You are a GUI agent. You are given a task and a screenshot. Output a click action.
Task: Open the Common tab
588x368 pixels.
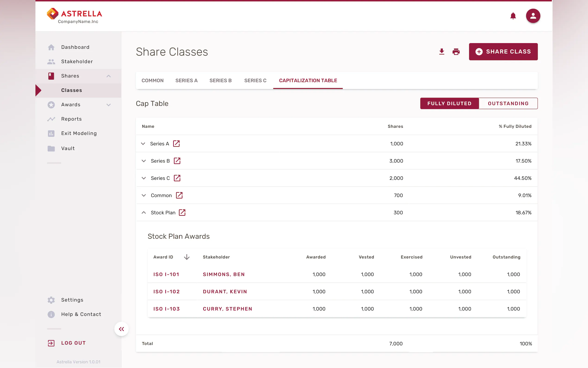(x=152, y=81)
